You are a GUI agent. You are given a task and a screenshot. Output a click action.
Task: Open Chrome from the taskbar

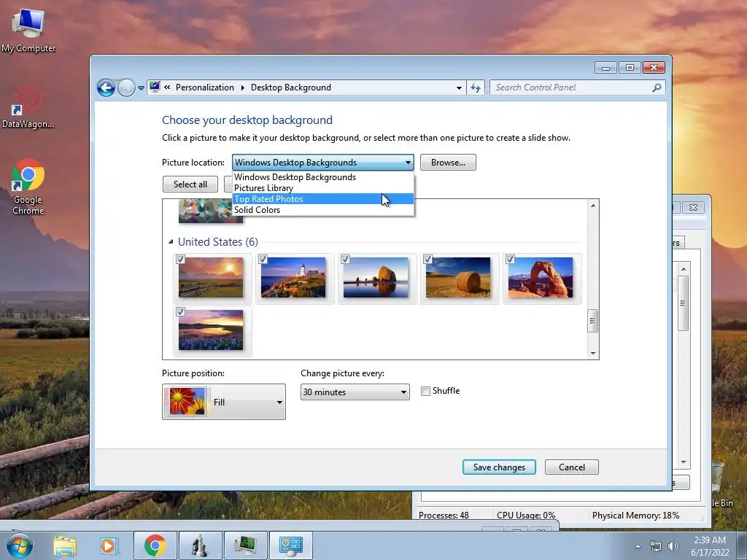(x=155, y=545)
